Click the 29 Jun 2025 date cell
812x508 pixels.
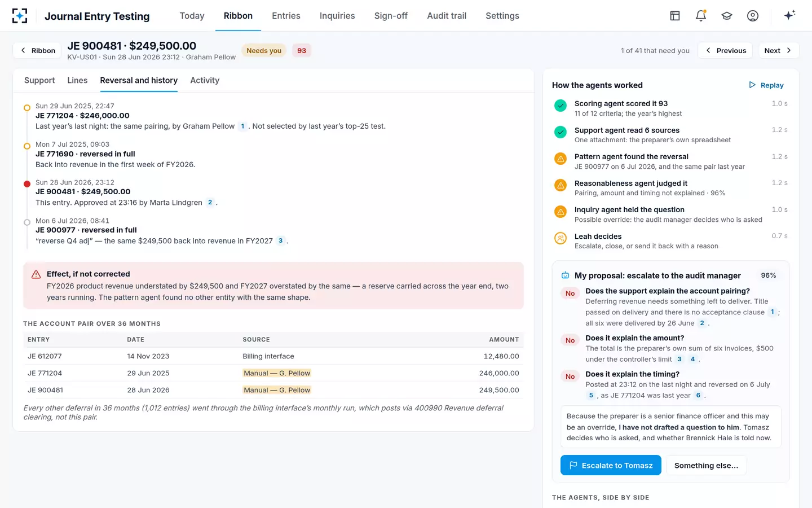pos(148,373)
